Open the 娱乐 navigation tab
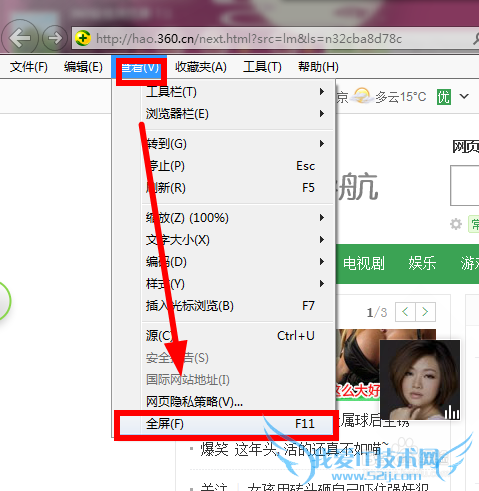The height and width of the screenshot is (491, 479). pyautogui.click(x=422, y=263)
